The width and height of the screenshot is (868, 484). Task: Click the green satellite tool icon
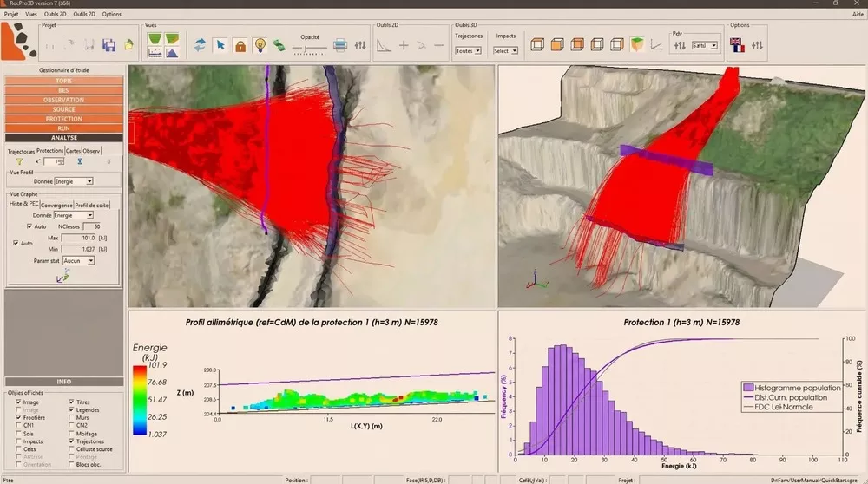(279, 45)
